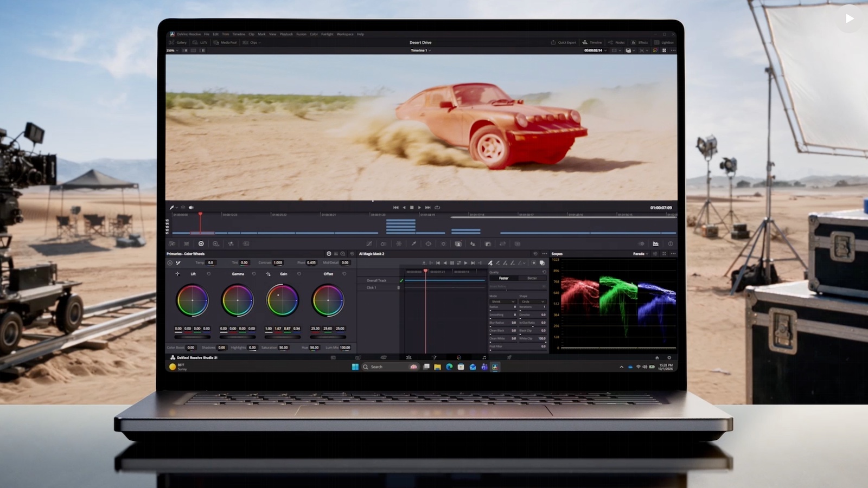The height and width of the screenshot is (488, 868).
Task: Open Project Settings gear icon
Action: 669,357
